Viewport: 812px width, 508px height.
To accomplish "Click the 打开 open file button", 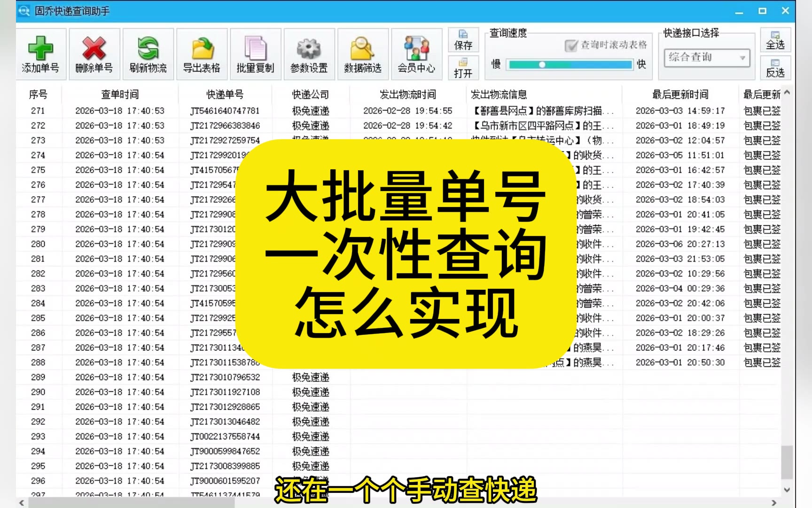I will click(463, 68).
